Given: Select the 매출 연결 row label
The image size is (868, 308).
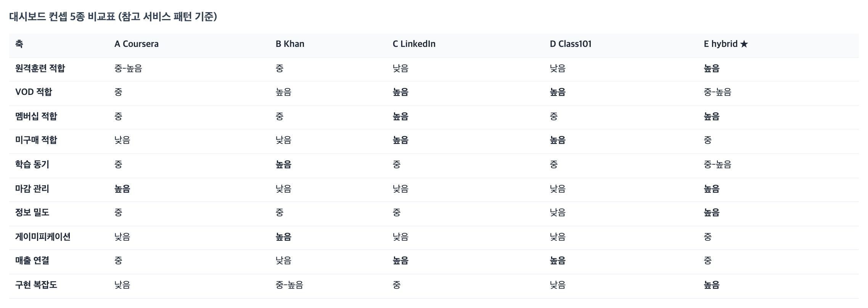Looking at the screenshot, I should click(32, 261).
